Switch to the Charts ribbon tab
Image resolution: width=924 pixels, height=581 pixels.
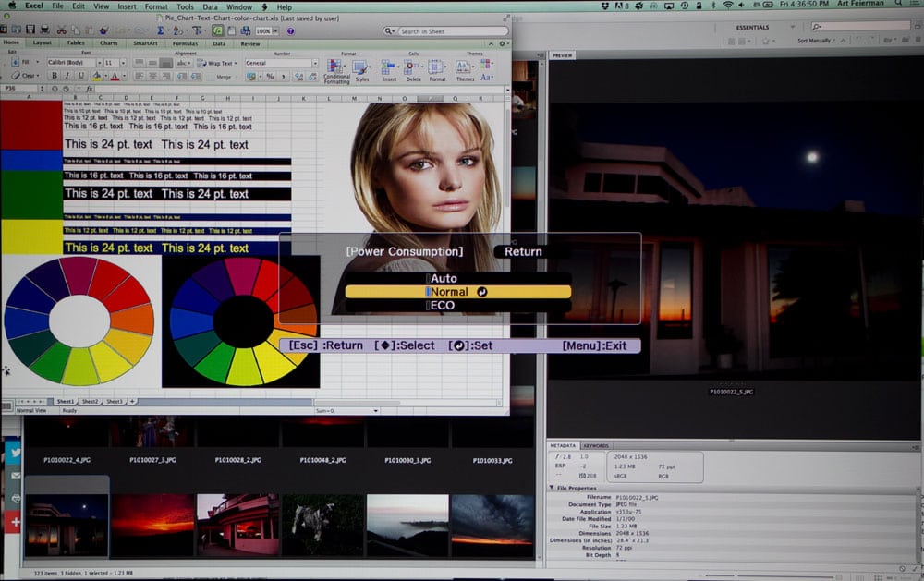pyautogui.click(x=108, y=43)
